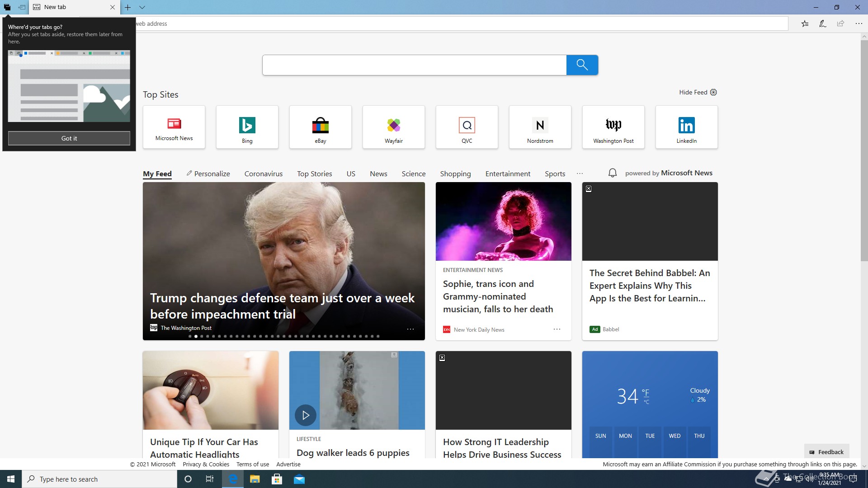Open the tabs you've set aside icon

coord(7,7)
